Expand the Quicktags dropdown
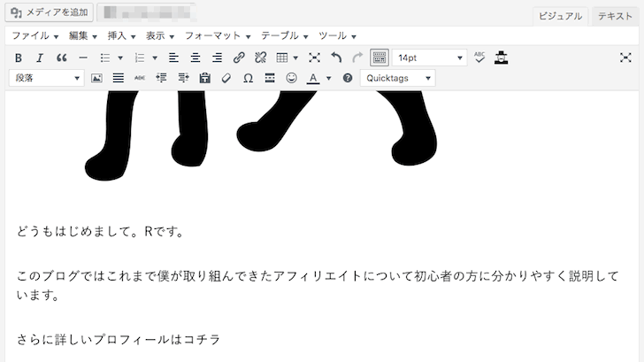The image size is (644, 362). click(x=397, y=78)
